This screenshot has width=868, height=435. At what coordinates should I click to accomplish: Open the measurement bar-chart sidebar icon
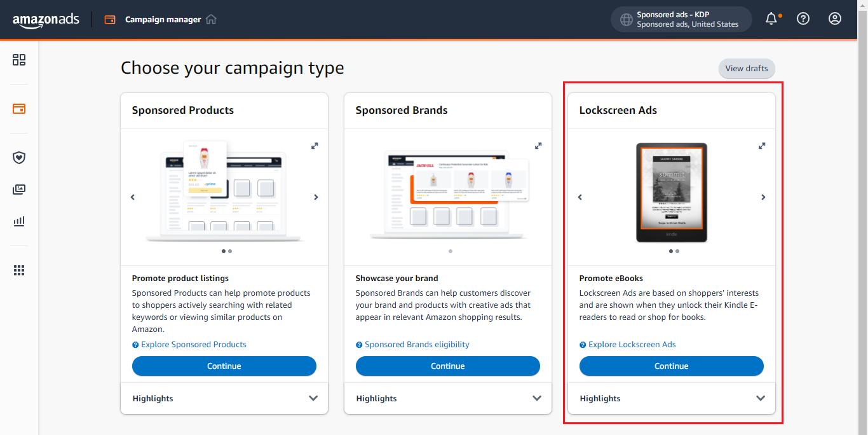tap(19, 221)
